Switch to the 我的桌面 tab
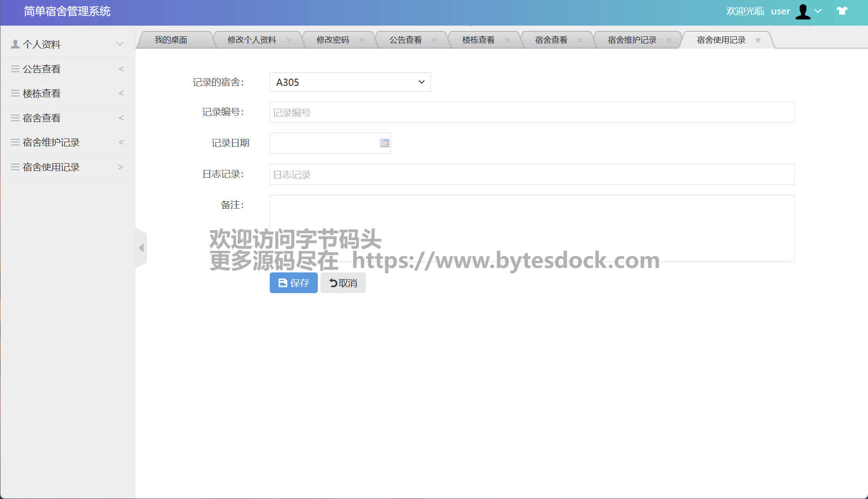This screenshot has height=499, width=868. pyautogui.click(x=171, y=40)
